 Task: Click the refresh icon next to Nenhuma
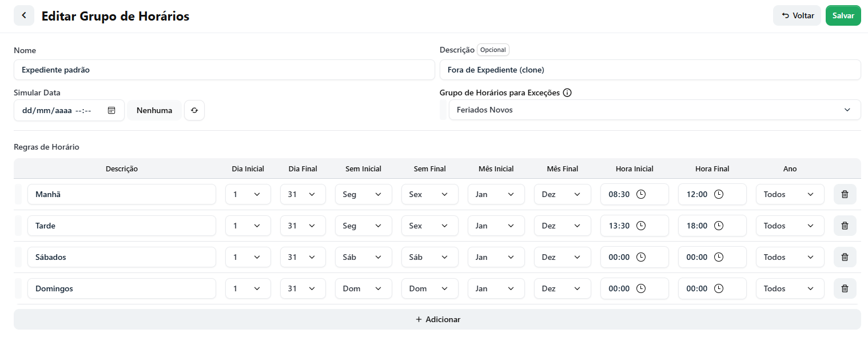[194, 110]
